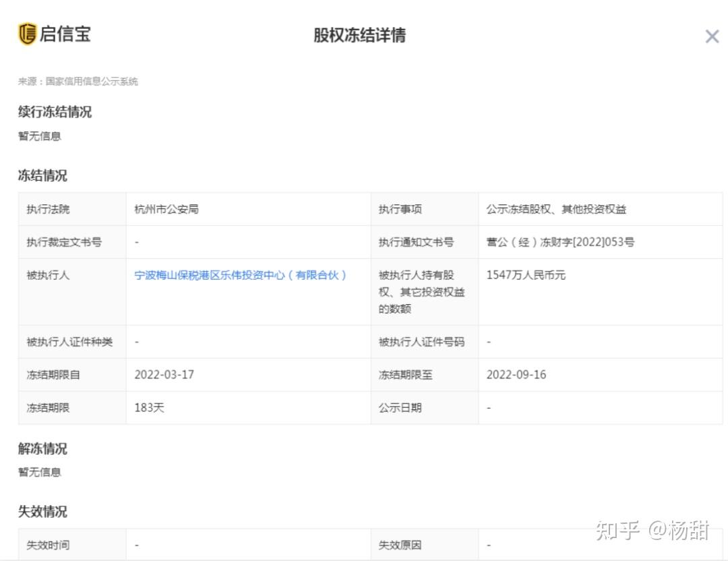Click the 失效情况 heading
Image resolution: width=728 pixels, height=561 pixels.
tap(42, 511)
